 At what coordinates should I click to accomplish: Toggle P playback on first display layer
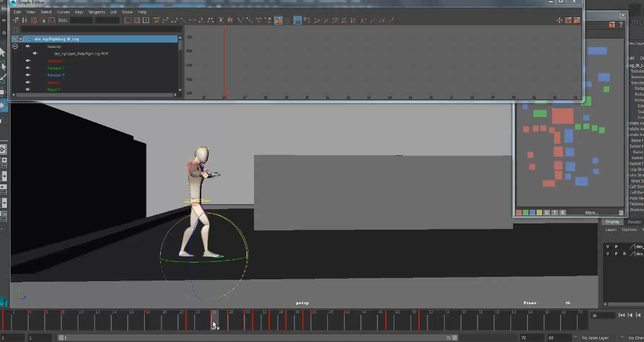(x=616, y=247)
